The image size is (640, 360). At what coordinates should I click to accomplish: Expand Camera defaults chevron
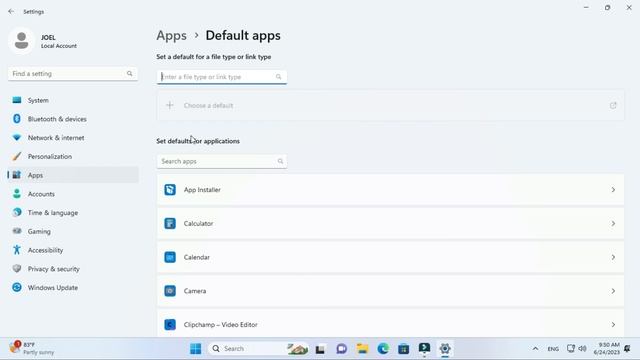613,291
